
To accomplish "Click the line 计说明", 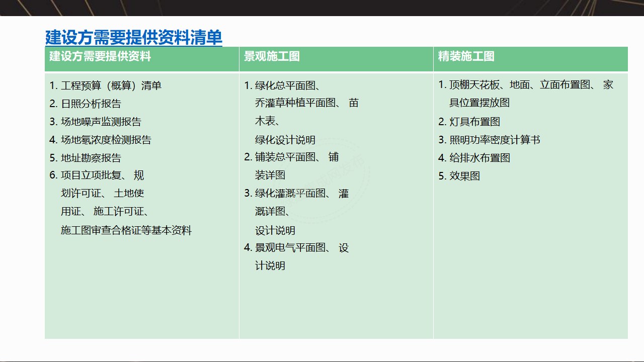I will pos(270,265).
